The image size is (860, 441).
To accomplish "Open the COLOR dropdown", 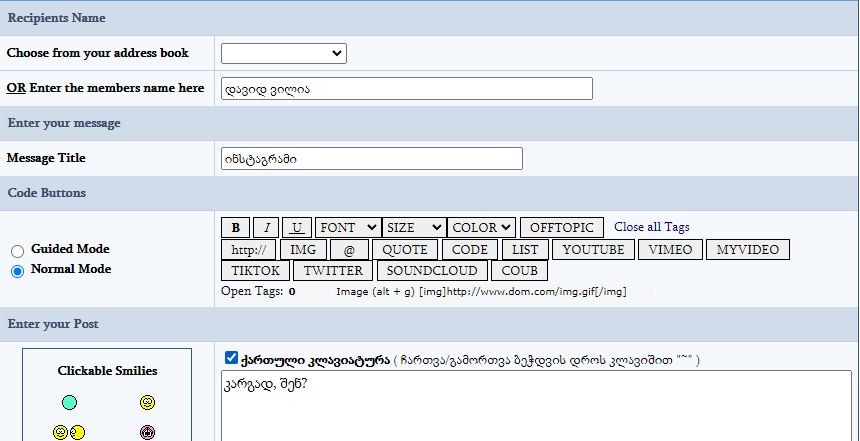I will (x=481, y=228).
